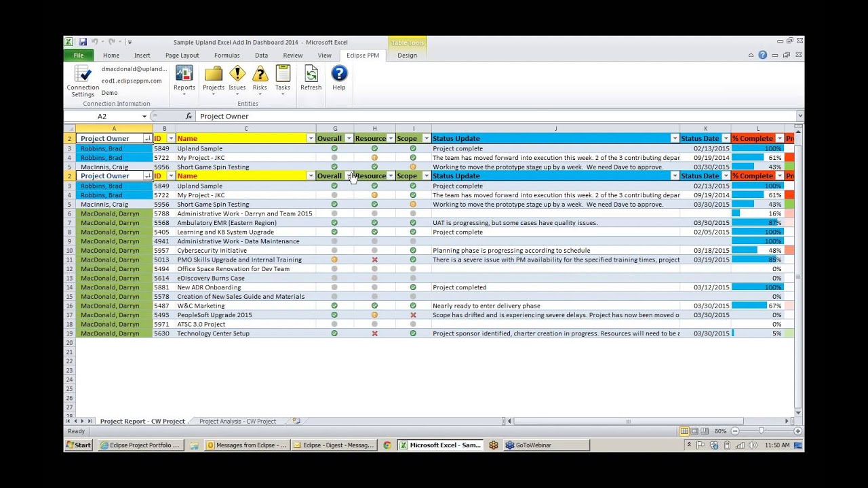This screenshot has height=488, width=868.
Task: Select the Project completed status cell for New ADR Onboarding
Action: [x=555, y=287]
